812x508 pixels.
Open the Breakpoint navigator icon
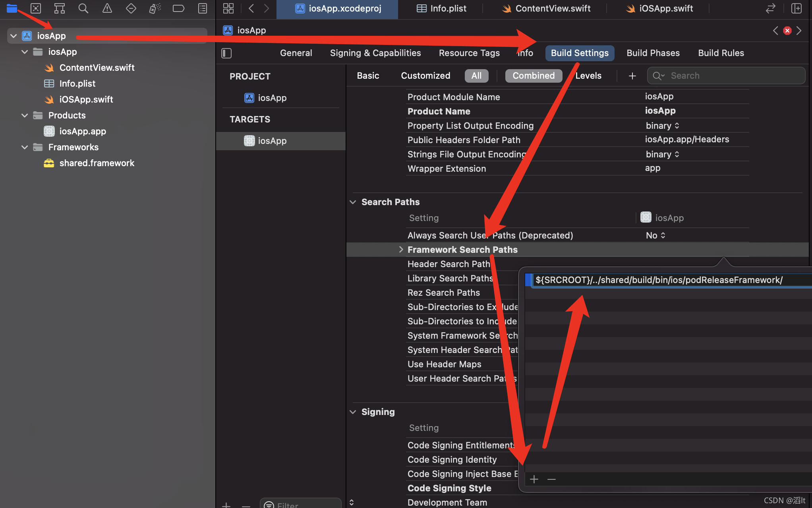178,8
